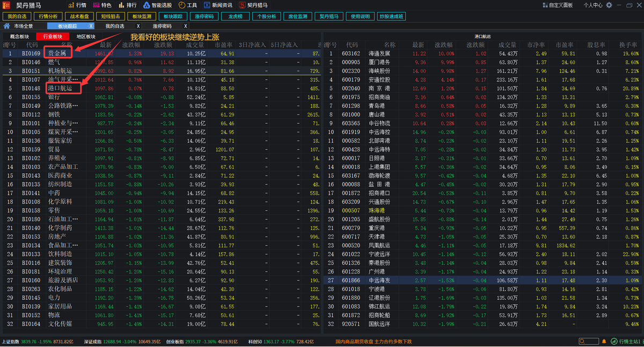Switch to the 涨停密码 tab
The image size is (644, 347).
(x=162, y=26)
